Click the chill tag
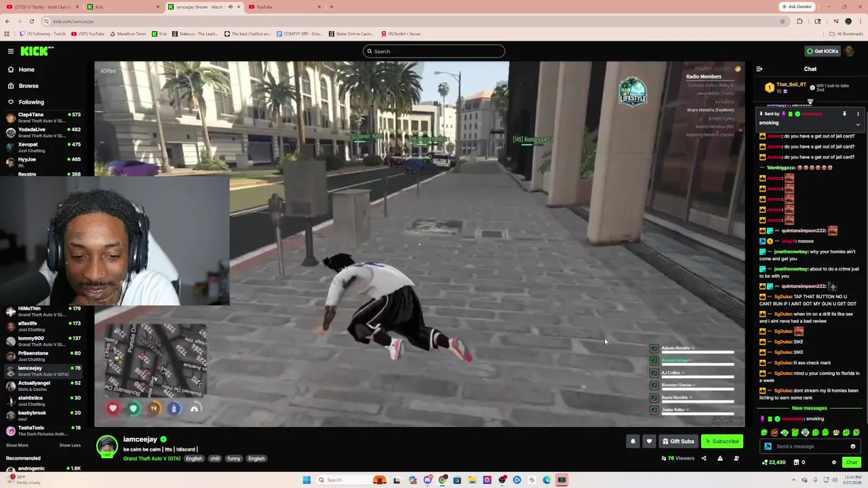Screen dimensions: 868x488 tap(215, 459)
